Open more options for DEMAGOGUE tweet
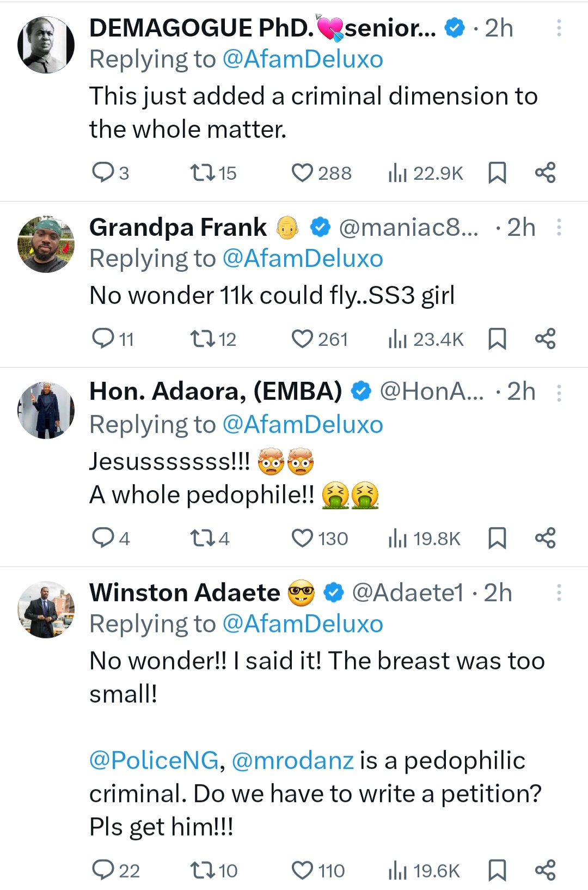Screen dimensions: 588x890 [559, 28]
